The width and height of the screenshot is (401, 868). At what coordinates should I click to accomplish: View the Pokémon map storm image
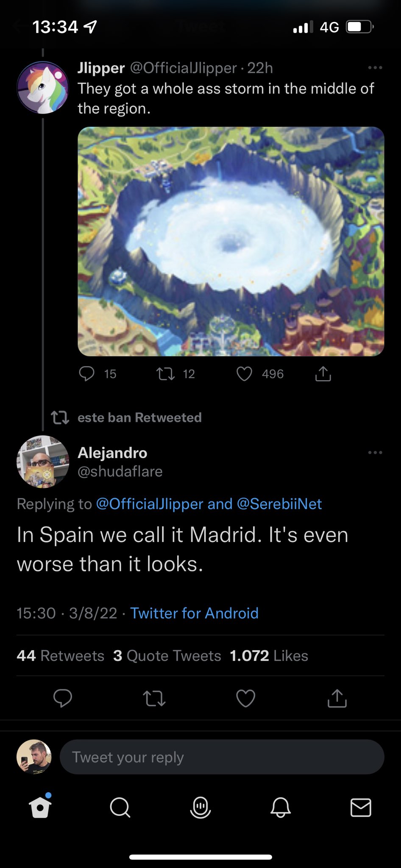point(231,241)
